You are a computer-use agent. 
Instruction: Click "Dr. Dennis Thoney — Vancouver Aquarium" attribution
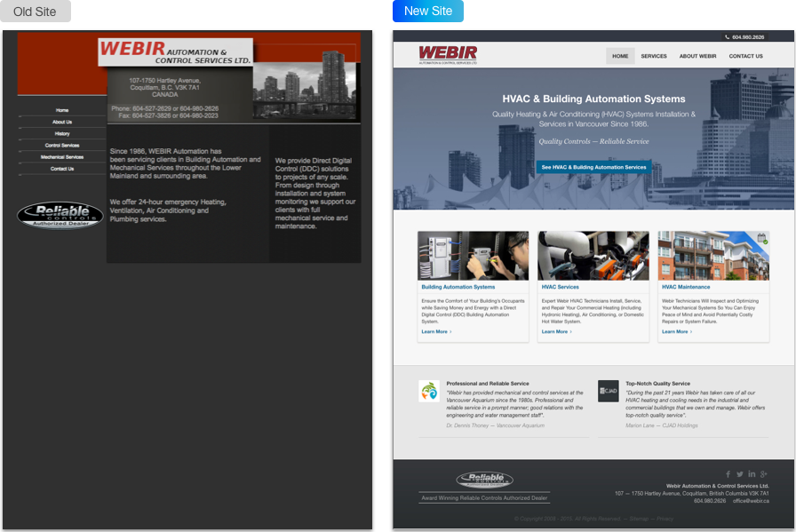pos(495,426)
